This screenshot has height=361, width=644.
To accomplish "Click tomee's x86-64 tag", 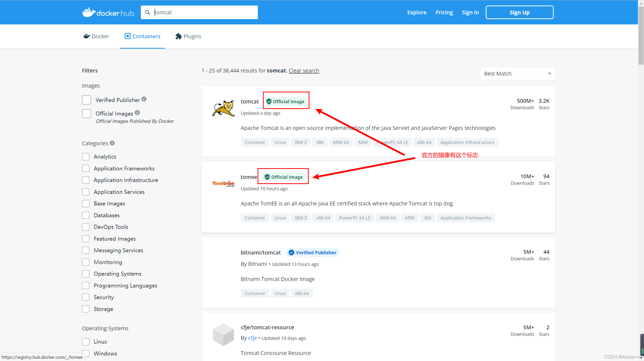I will pyautogui.click(x=323, y=218).
